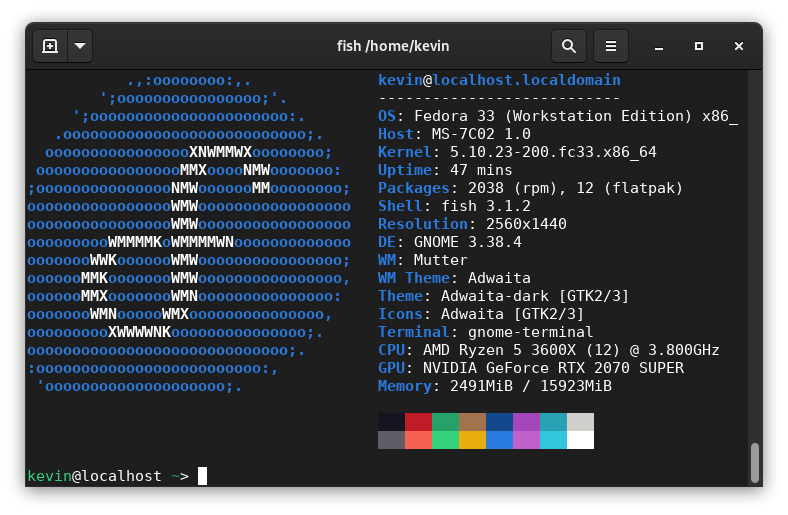Click the Icons value Adwaita [GTK2/3]
Screen dimensions: 788x515
point(512,314)
